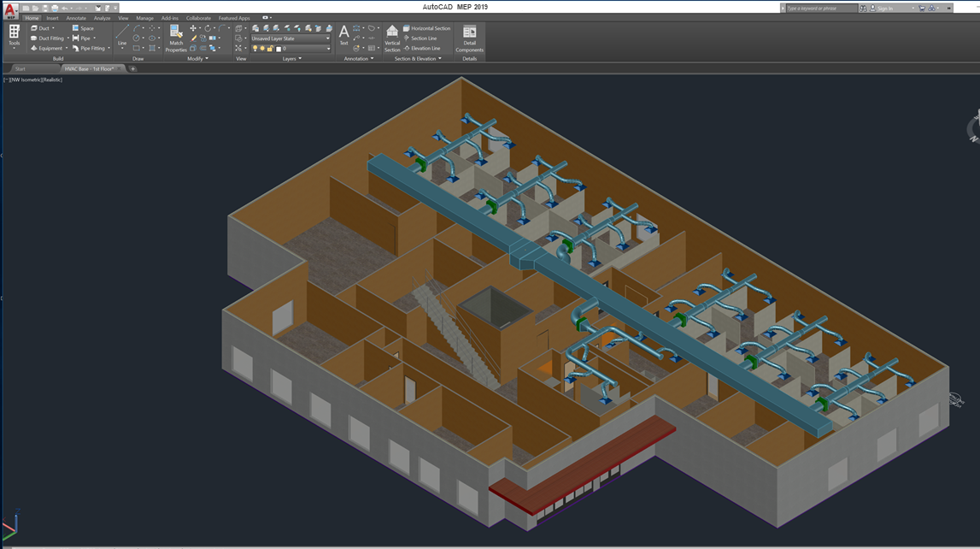
Task: Switch to the Annotate ribbon tab
Action: tap(76, 18)
